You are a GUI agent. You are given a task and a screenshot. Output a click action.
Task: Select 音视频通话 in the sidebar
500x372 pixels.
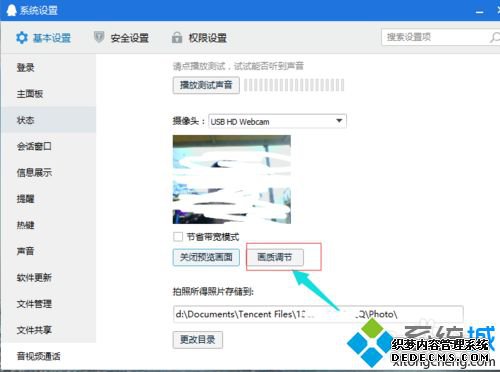click(x=48, y=356)
